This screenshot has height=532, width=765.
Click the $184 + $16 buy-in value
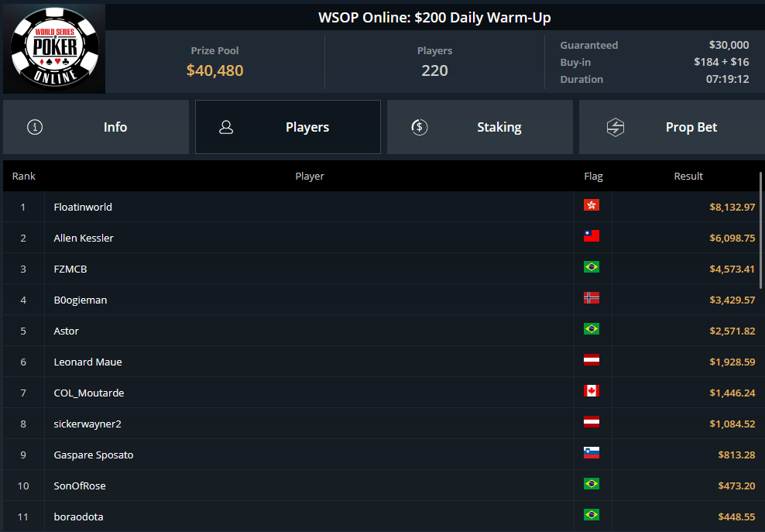pos(722,62)
